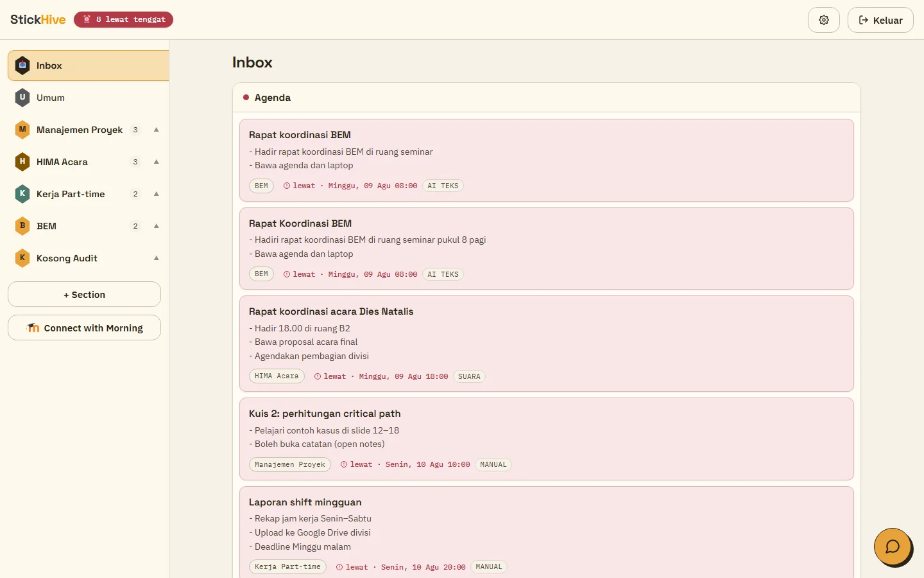Click 'Hadiri rapat koordinasi BEM' note line
The height and width of the screenshot is (578, 924).
(x=368, y=240)
